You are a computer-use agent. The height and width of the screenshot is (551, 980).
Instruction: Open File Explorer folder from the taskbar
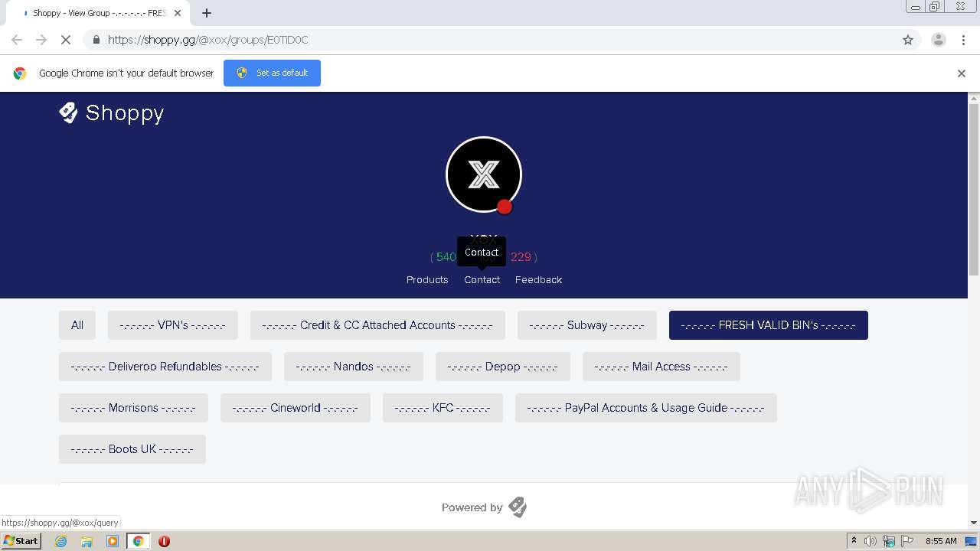tap(87, 541)
